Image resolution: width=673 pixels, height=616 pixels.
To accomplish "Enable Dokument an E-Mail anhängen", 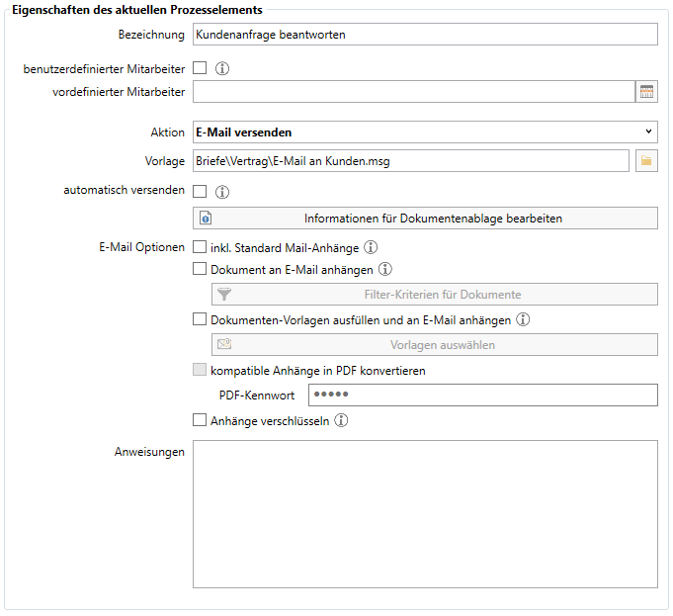I will point(200,269).
